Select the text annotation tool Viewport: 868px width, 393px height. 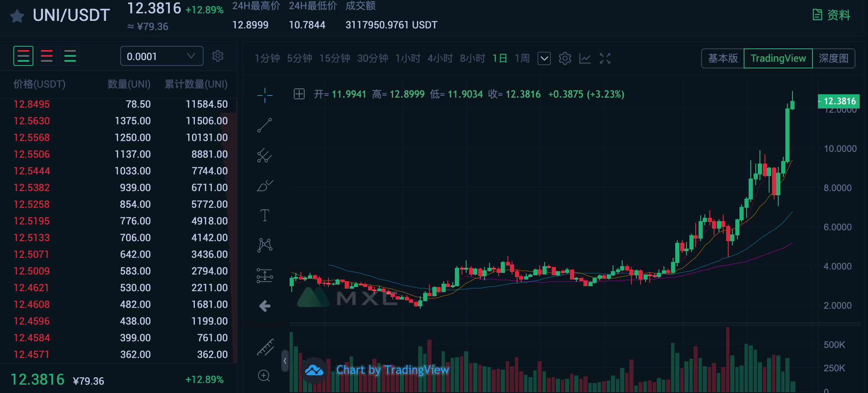point(265,215)
